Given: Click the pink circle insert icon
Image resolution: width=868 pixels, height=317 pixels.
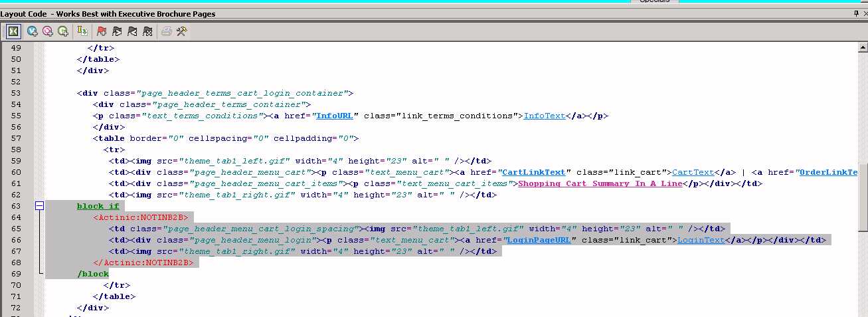Looking at the screenshot, I should 47,31.
